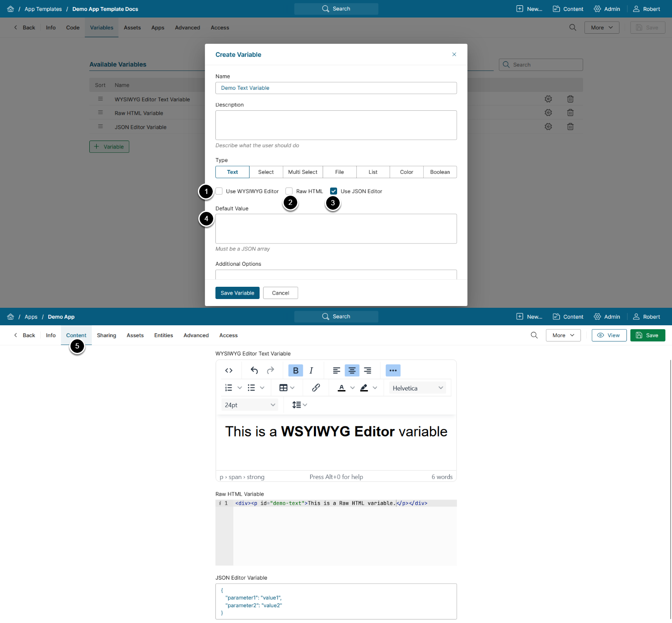Image resolution: width=672 pixels, height=623 pixels.
Task: Switch to the Code tab
Action: coord(73,28)
